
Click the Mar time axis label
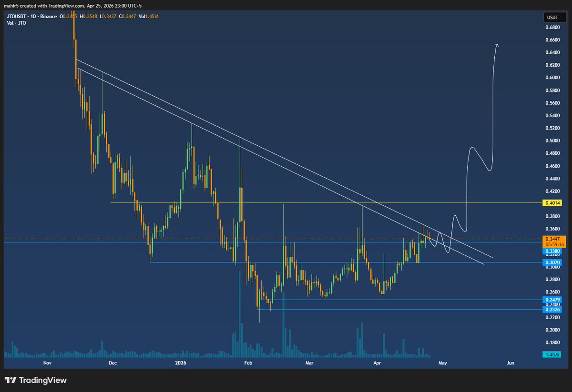[309, 363]
